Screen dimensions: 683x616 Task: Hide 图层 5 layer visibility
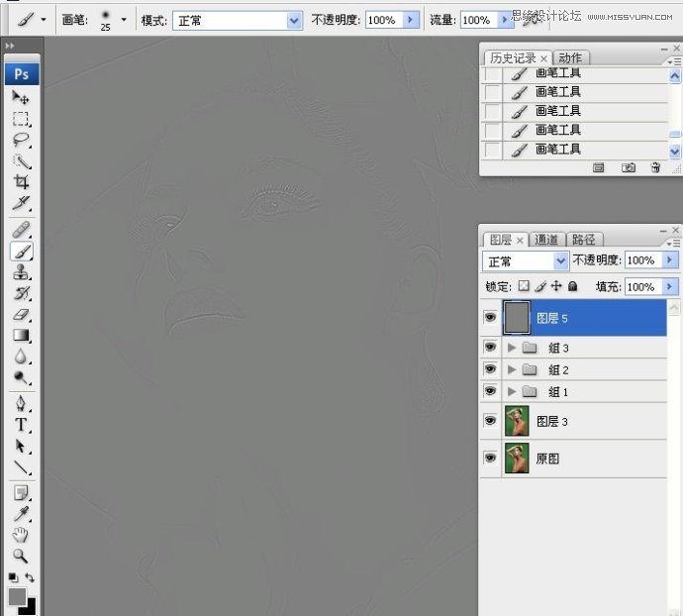(490, 317)
